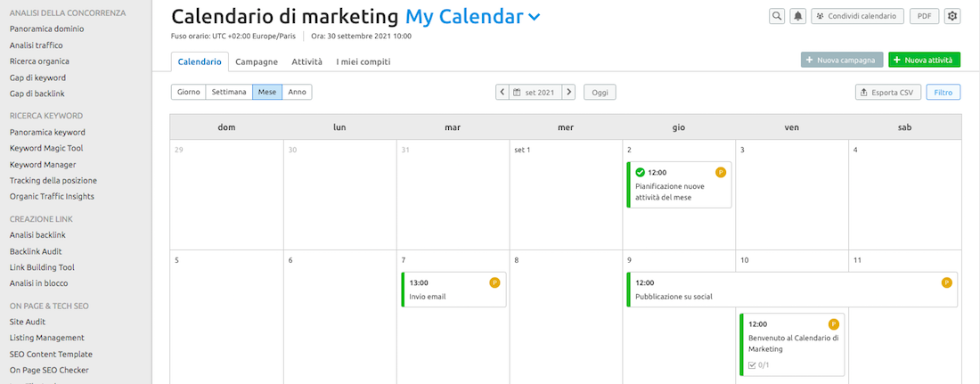Click the avatar badge on Invio email
980x384 pixels.
click(x=494, y=282)
